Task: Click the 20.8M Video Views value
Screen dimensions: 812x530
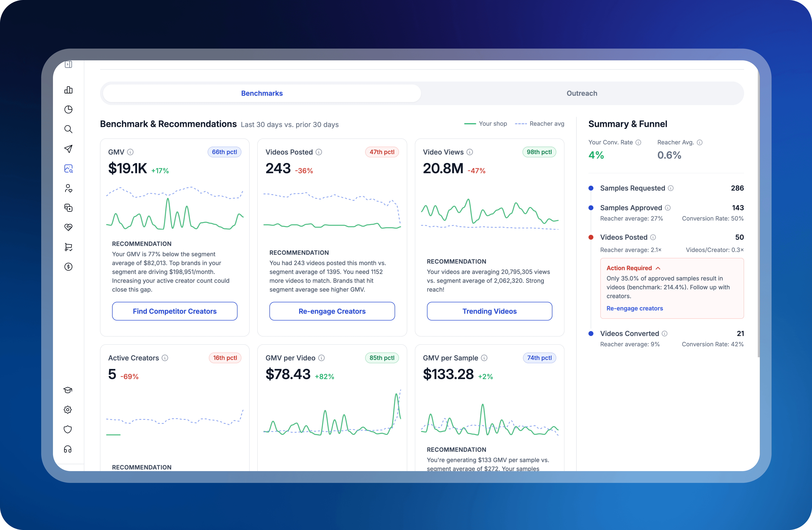Action: (x=443, y=168)
